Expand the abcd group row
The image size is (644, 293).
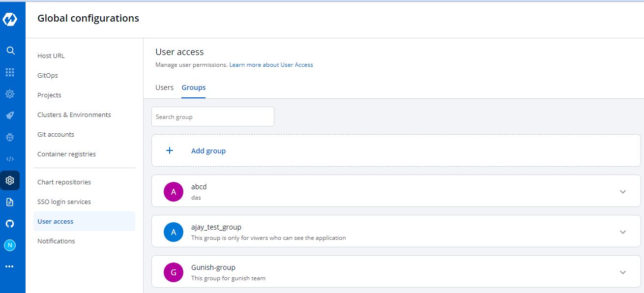click(x=623, y=192)
